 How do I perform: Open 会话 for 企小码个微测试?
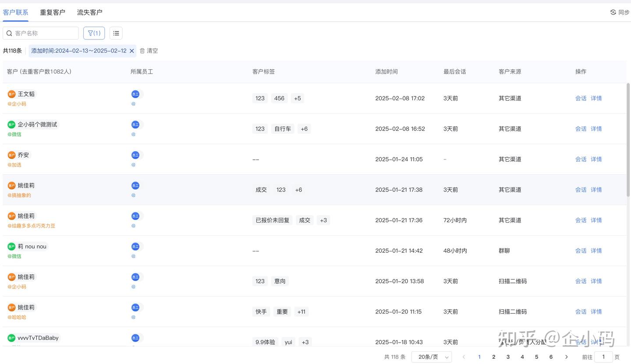tap(581, 129)
